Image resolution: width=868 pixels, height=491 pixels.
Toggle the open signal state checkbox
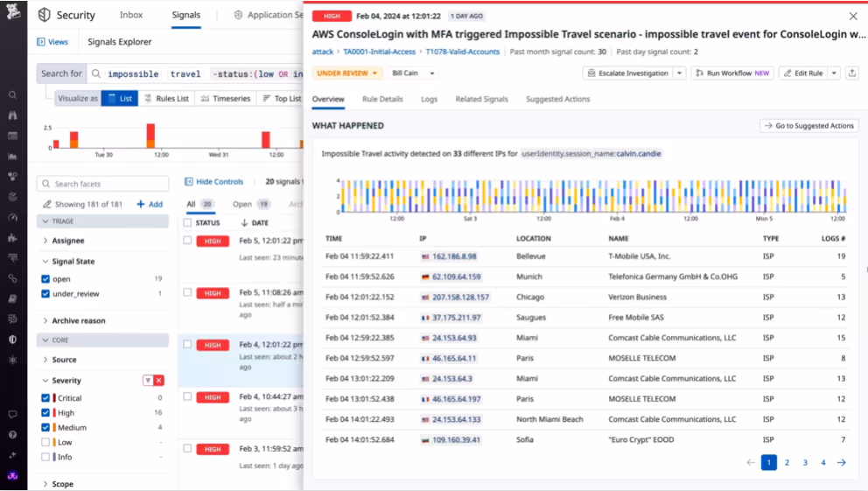point(45,279)
